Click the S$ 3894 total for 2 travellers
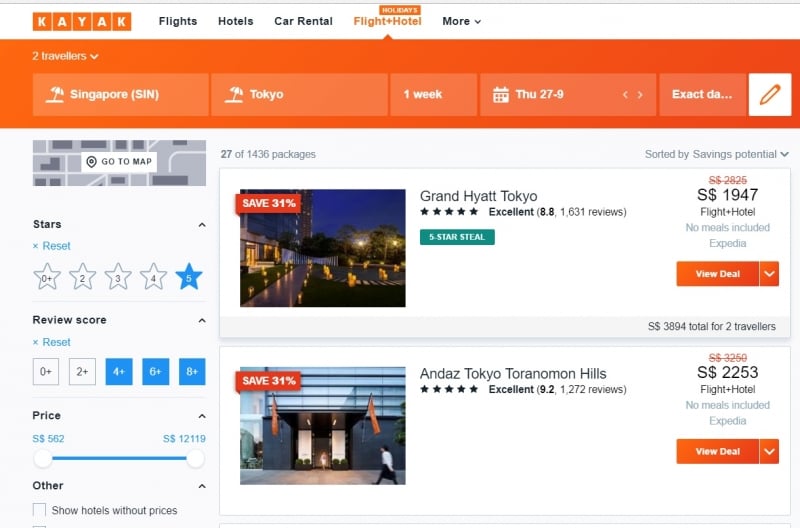 711,326
